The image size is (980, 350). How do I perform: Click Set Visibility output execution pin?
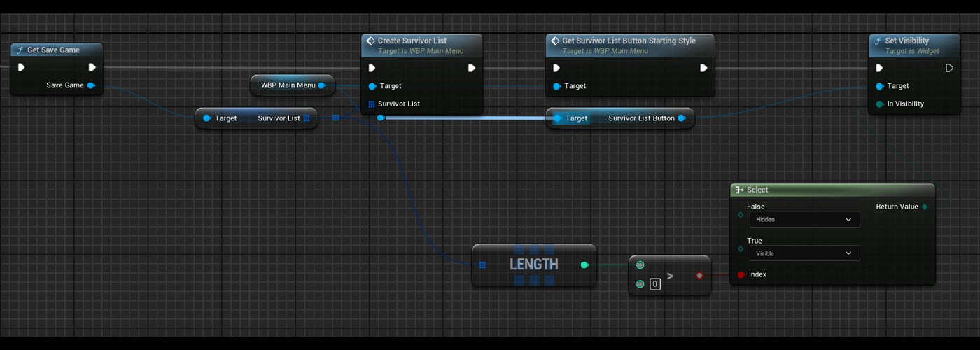click(949, 68)
